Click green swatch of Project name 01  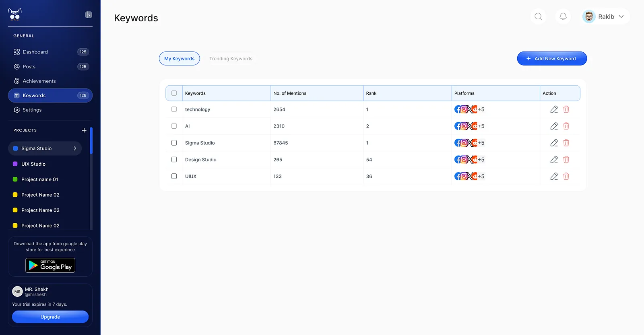pos(15,179)
